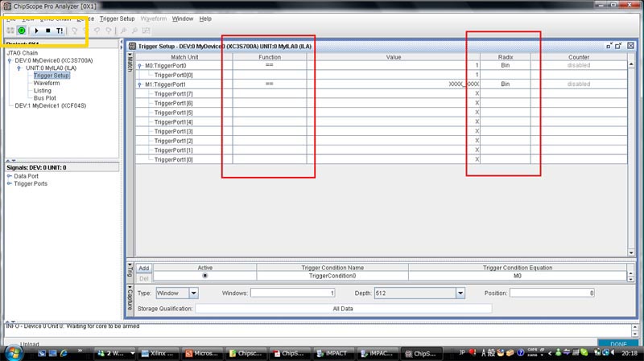The height and width of the screenshot is (361, 644).
Task: Click TriggerCondition0 name cell
Action: point(332,276)
